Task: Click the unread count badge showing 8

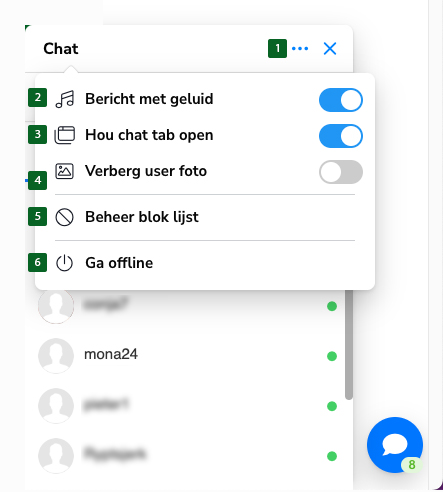Action: pos(412,464)
